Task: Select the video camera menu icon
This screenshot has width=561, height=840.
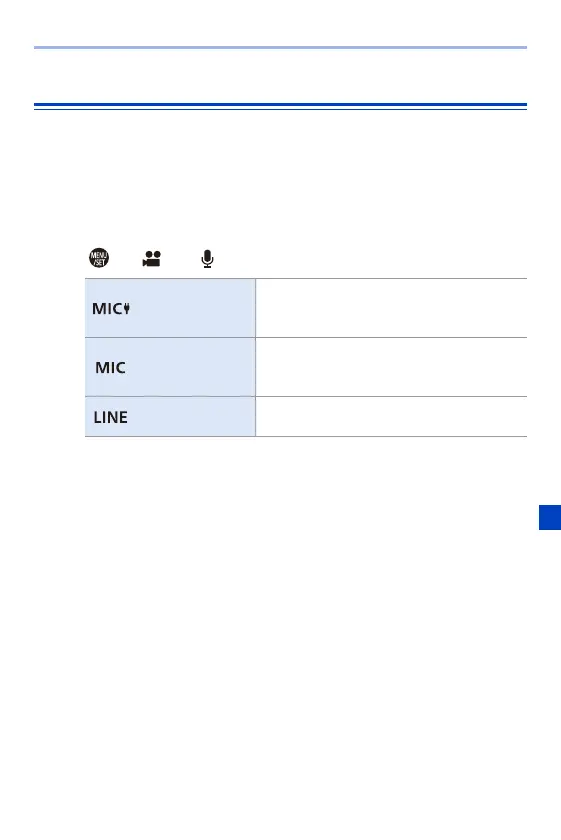Action: 152,258
